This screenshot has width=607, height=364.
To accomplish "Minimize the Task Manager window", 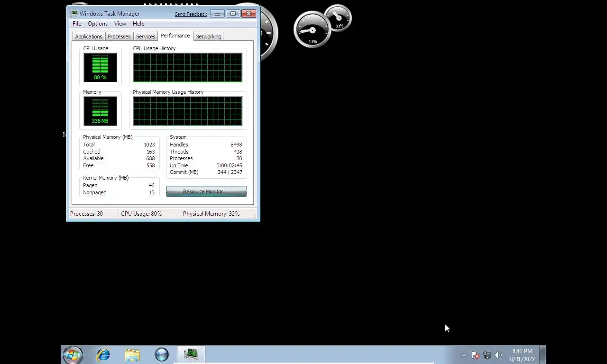I will pos(217,14).
